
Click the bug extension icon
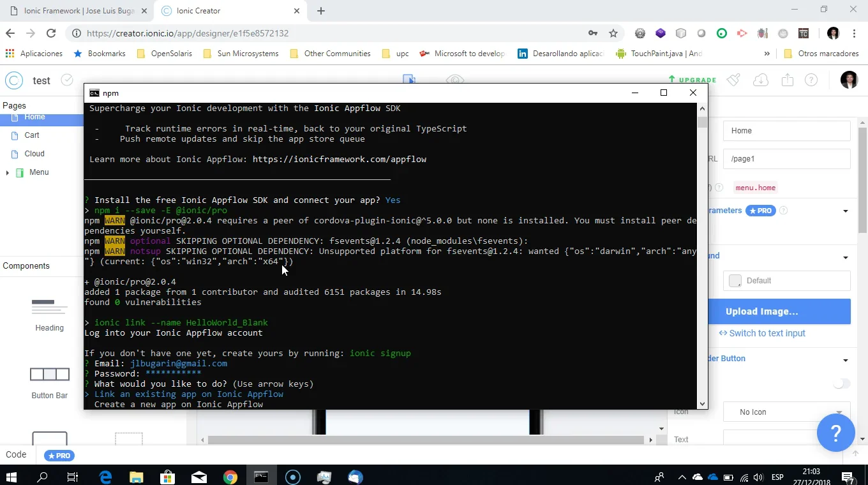pos(763,33)
